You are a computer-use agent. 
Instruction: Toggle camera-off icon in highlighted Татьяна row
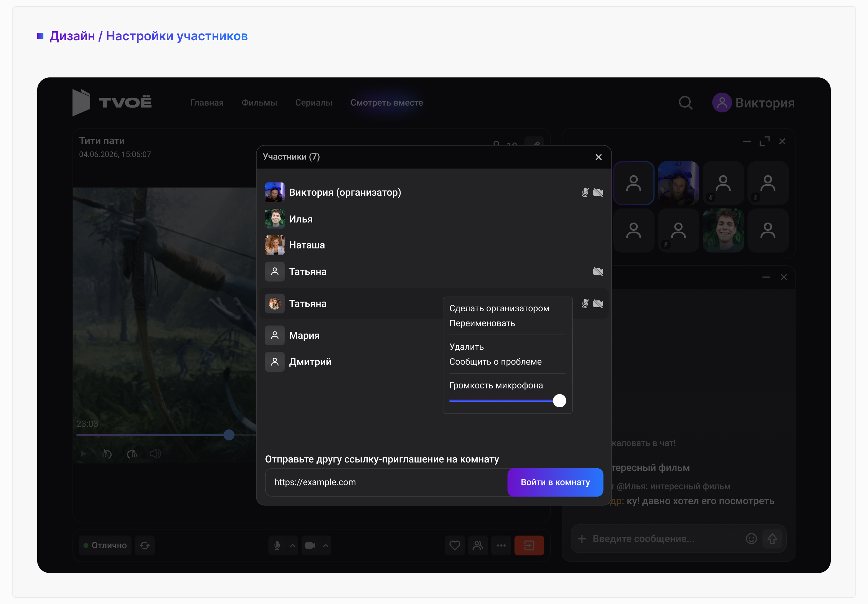[598, 304]
